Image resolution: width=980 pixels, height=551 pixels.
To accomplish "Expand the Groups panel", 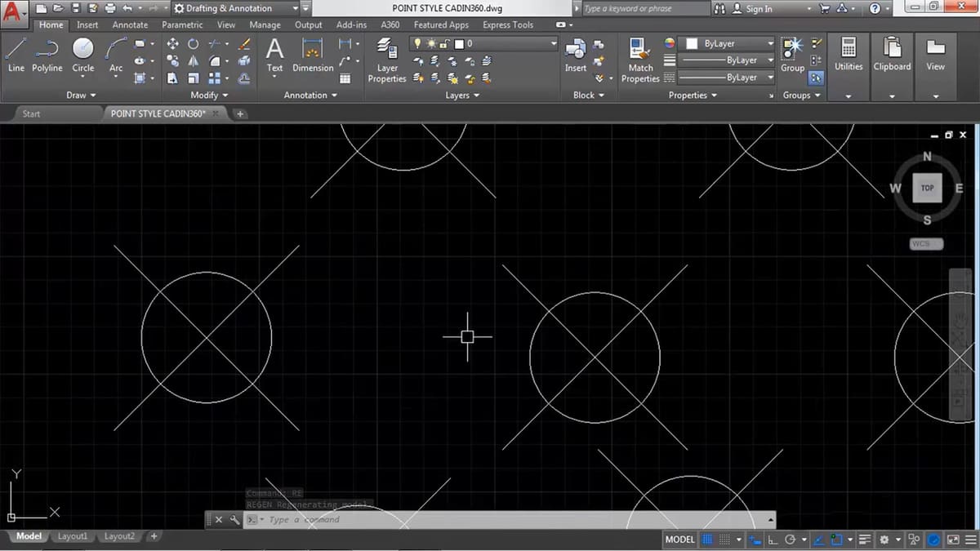I will (x=802, y=96).
